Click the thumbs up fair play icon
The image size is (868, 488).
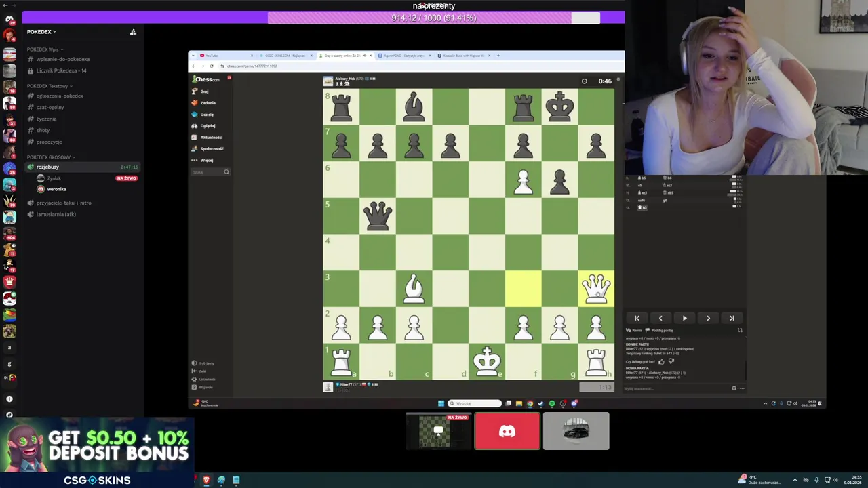point(661,361)
